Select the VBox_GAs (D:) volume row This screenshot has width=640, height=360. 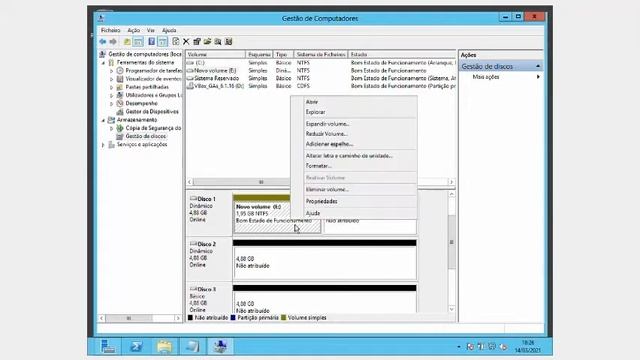point(321,86)
